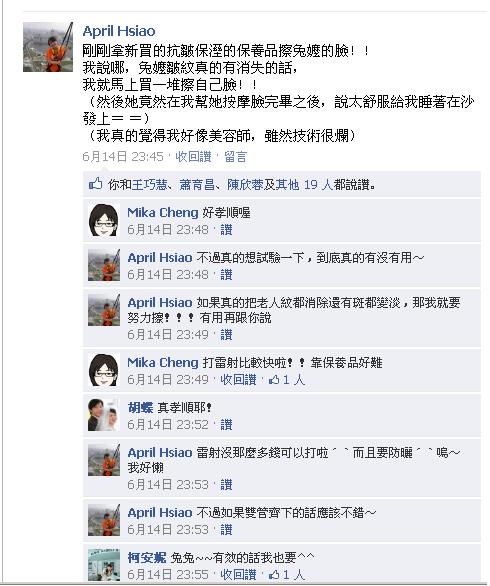Click the post timestamp 6月14日 23:45
This screenshot has width=490, height=586.
coord(123,157)
